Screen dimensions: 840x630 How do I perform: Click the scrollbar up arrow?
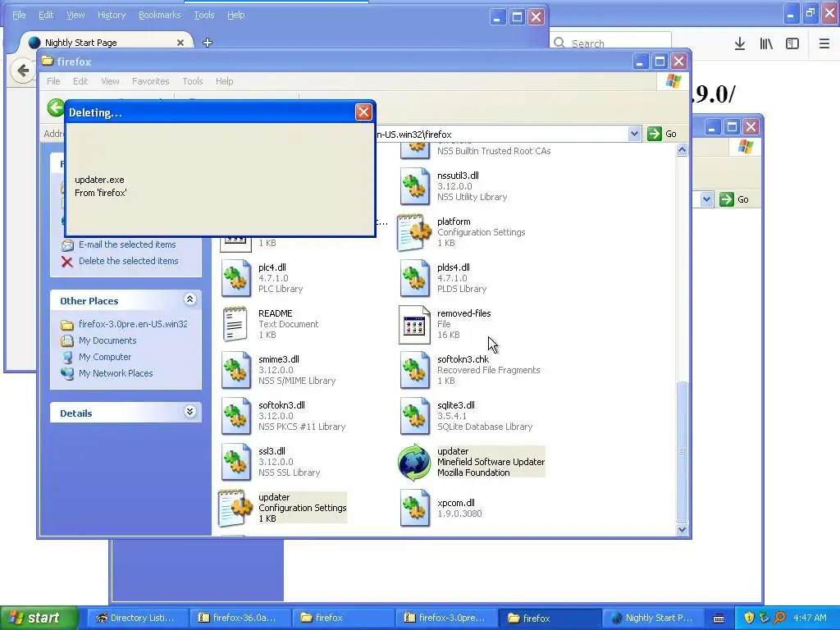(682, 151)
